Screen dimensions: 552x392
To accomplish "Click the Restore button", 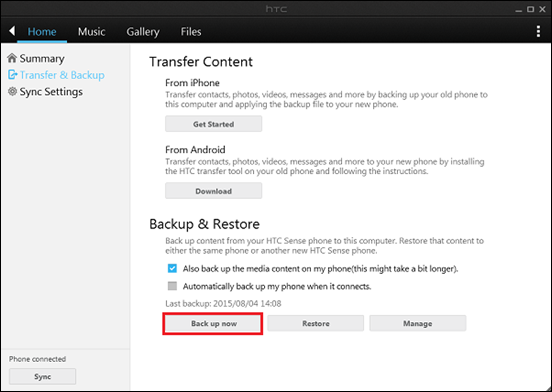I will [x=315, y=323].
